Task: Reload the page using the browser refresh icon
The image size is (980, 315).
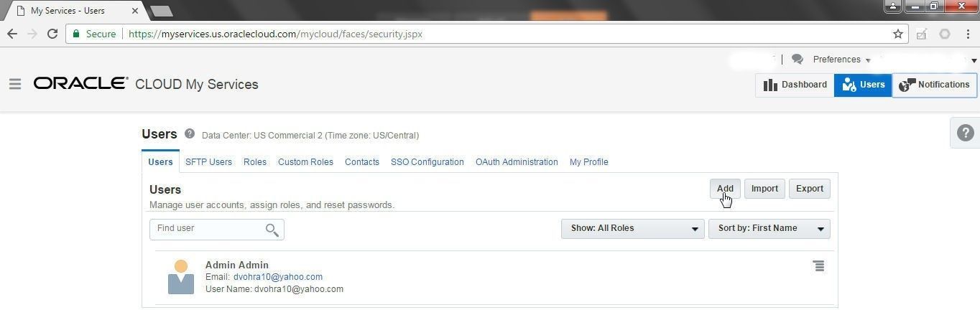Action: pos(52,34)
